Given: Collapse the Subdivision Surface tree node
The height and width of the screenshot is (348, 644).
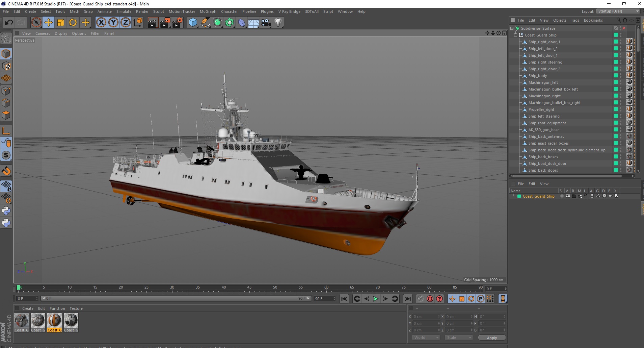Looking at the screenshot, I should (x=512, y=28).
